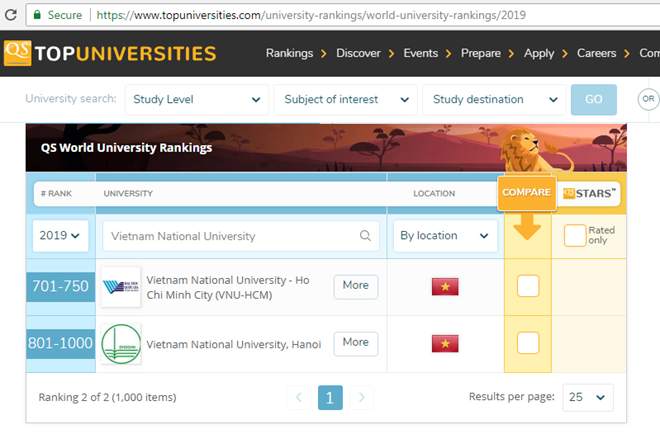Open the Study Level dropdown

(197, 99)
